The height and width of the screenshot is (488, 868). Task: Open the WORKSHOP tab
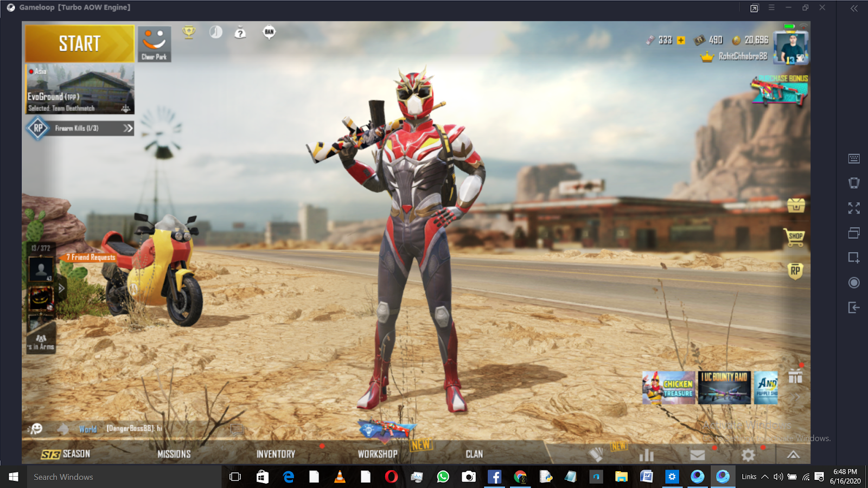click(x=378, y=454)
